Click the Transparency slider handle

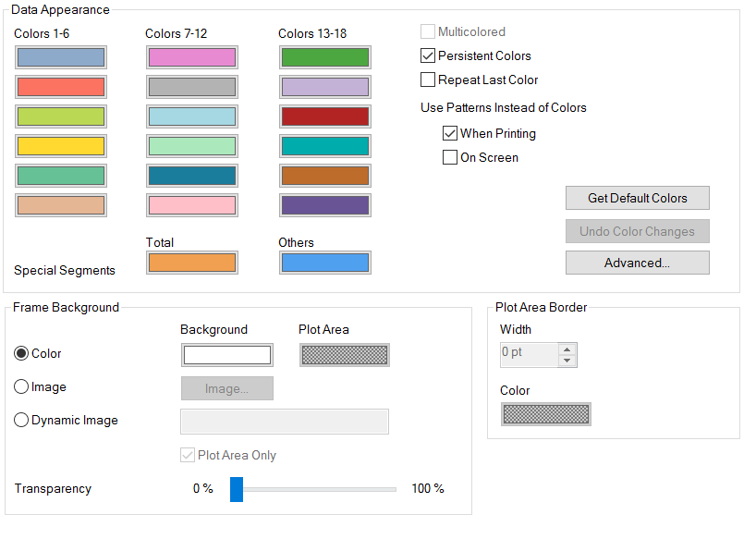237,489
